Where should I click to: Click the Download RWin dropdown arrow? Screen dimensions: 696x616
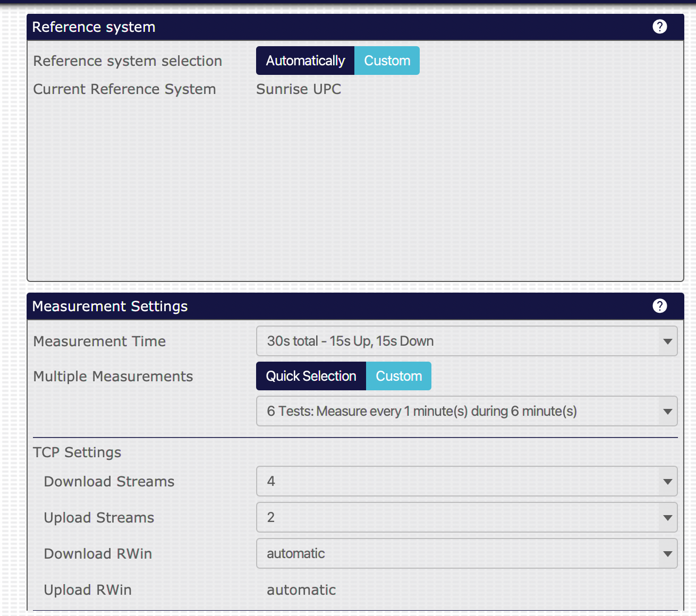click(667, 553)
